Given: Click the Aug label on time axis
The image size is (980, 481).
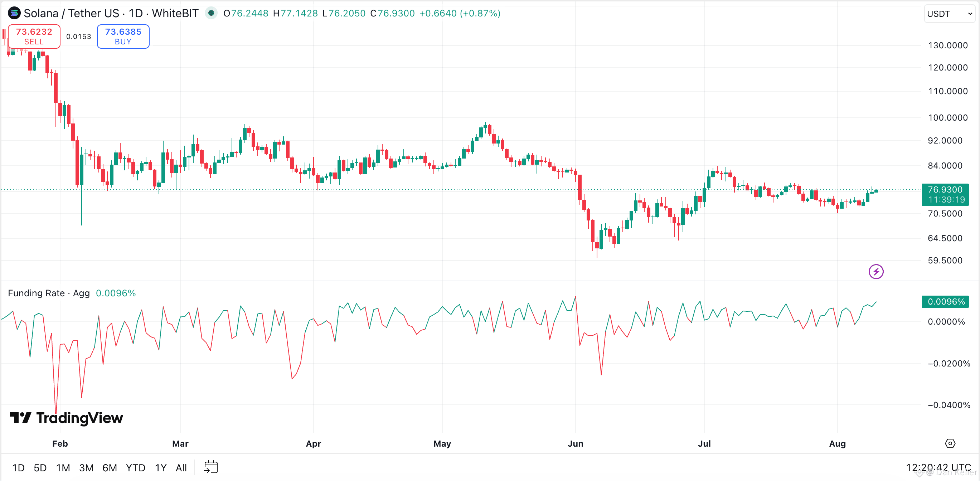Looking at the screenshot, I should click(x=837, y=443).
